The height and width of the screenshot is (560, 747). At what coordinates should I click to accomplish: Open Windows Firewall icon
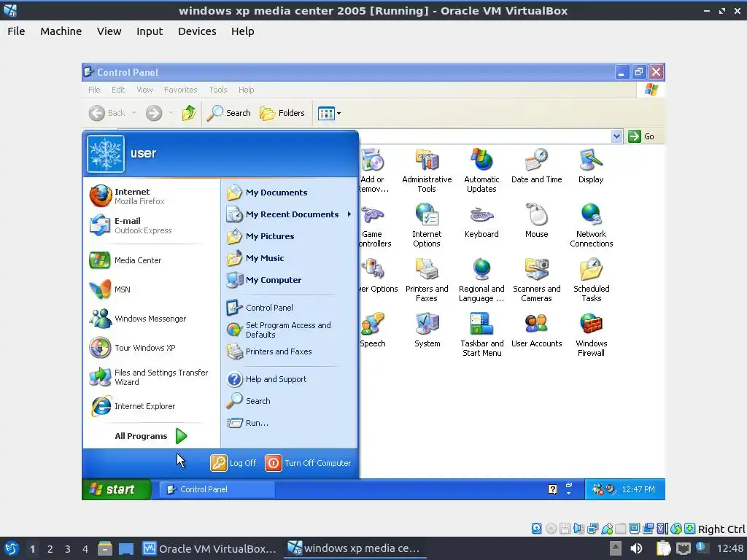(x=591, y=335)
